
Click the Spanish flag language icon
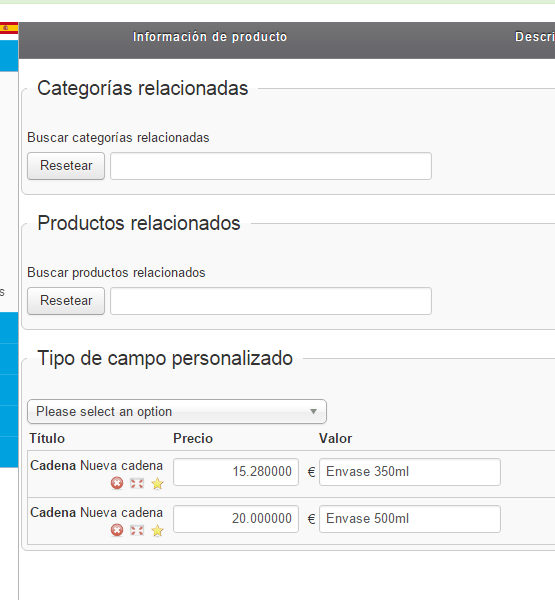point(9,28)
